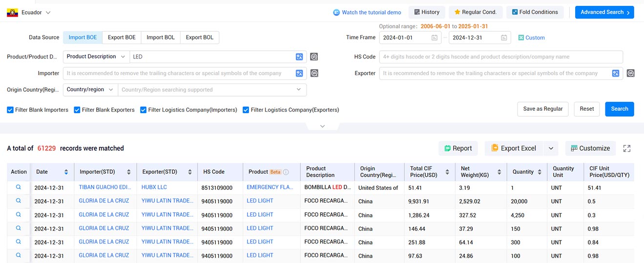The image size is (644, 263).
Task: Click Save as Regular button
Action: pos(543,109)
